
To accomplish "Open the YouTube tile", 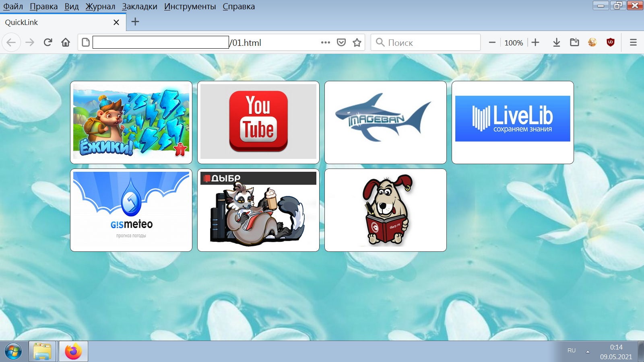I will pos(258,122).
